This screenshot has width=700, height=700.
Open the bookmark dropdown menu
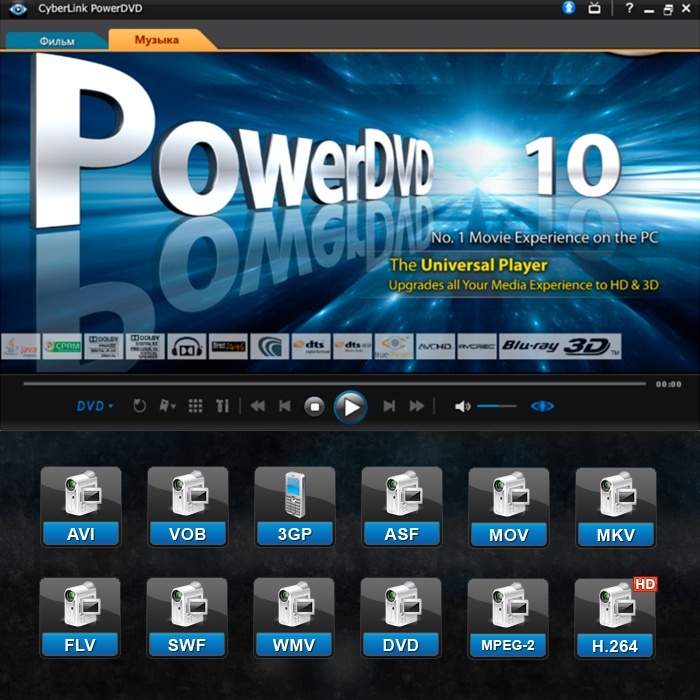click(167, 406)
